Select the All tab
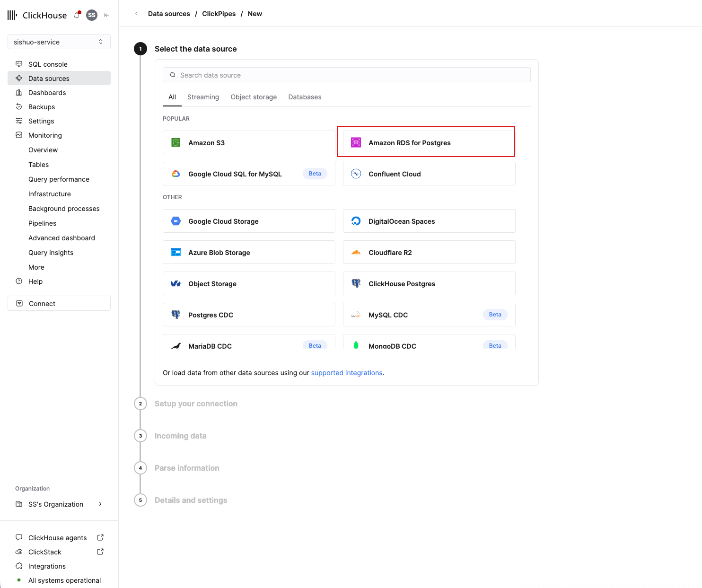This screenshot has height=588, width=702. pos(172,97)
